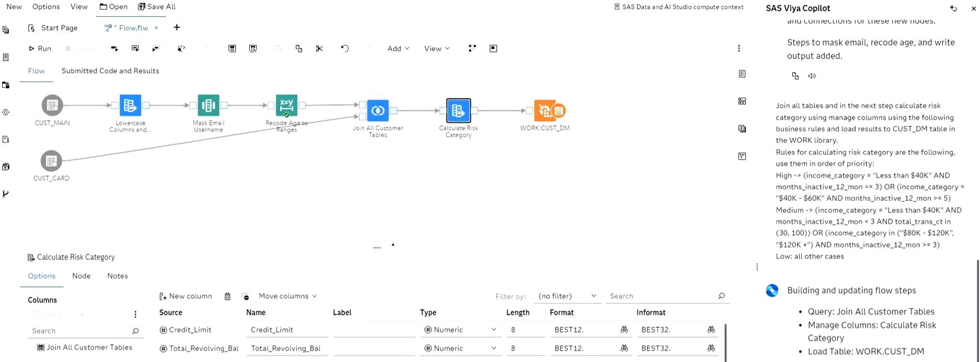Screen dimensions: 980x362
Task: Switch to Submitted Code and Results tab
Action: 110,71
